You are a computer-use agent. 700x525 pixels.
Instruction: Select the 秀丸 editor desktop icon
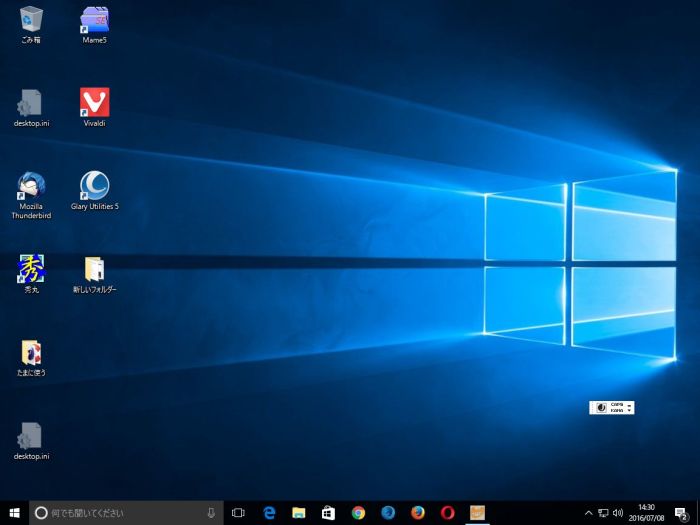tap(31, 269)
